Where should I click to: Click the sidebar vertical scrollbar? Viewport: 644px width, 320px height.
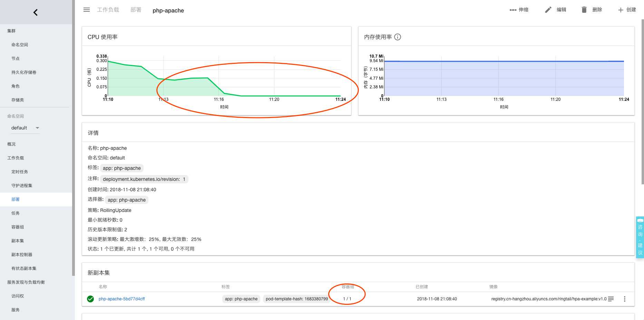(x=73, y=138)
